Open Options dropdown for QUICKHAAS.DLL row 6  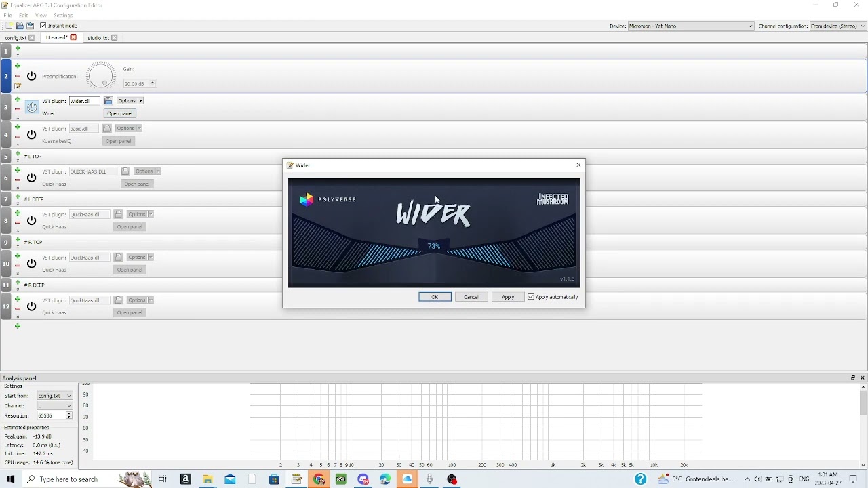tap(146, 171)
